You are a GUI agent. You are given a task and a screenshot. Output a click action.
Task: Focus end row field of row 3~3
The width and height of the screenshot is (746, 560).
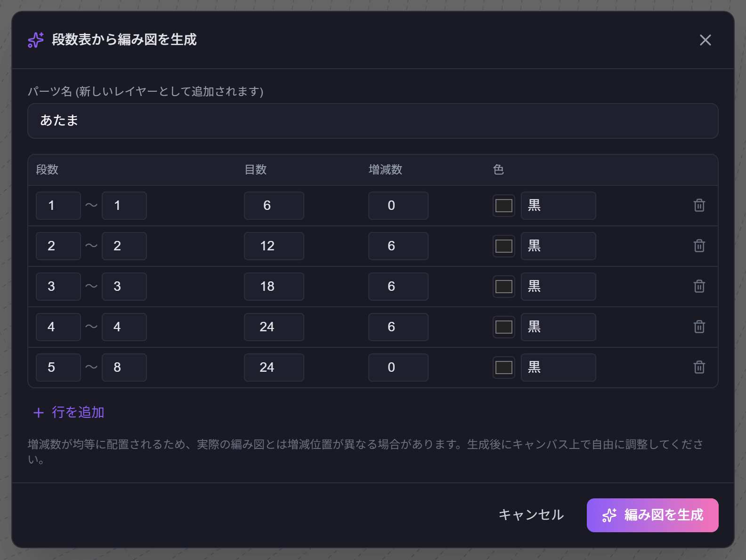(124, 287)
